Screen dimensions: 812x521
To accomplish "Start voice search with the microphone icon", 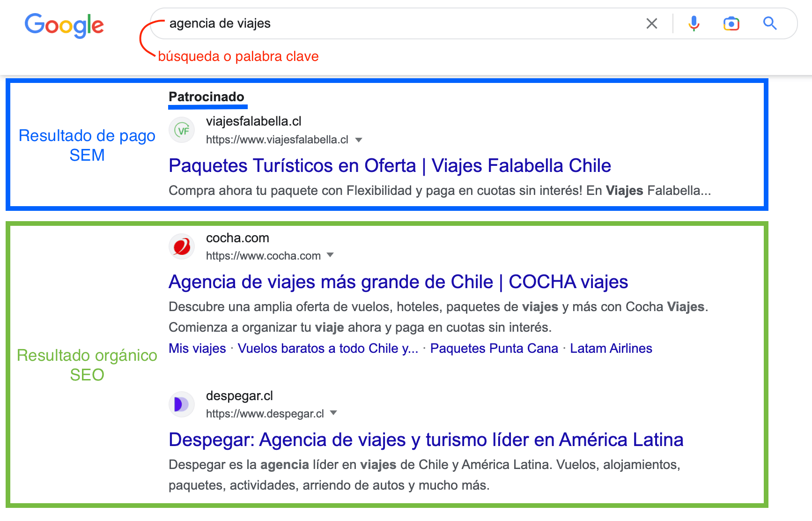I will (x=694, y=23).
